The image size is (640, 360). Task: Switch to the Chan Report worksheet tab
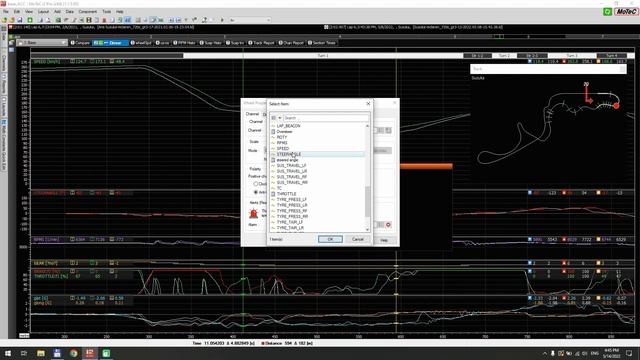pos(291,43)
